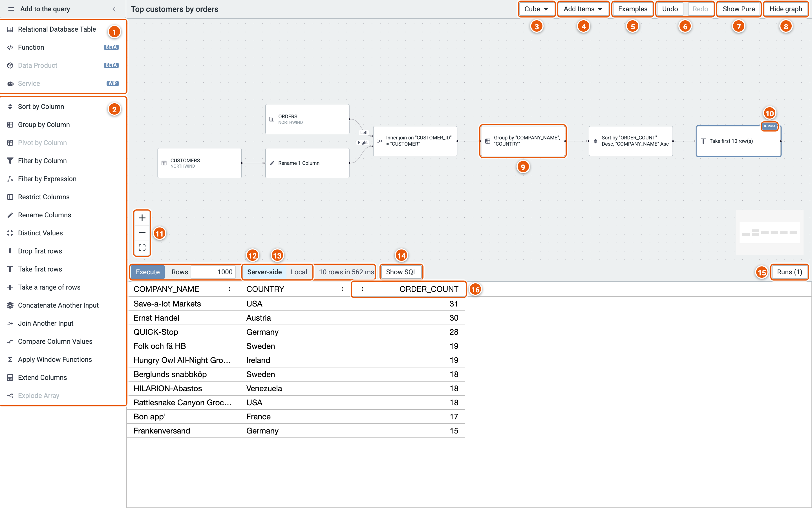Screen dimensions: 812x508
Task: Click the Apply Window Functions sigma icon
Action: (10, 360)
